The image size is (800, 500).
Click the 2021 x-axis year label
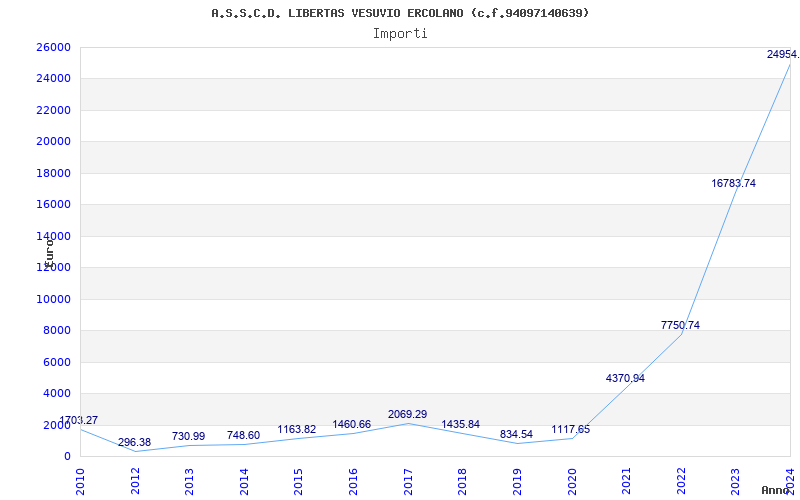(x=626, y=481)
